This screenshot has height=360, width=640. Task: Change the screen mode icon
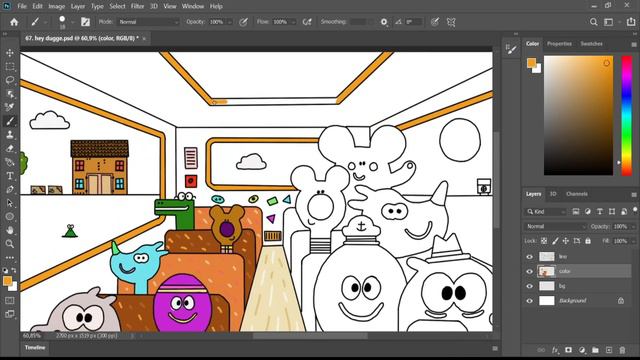pyautogui.click(x=10, y=314)
